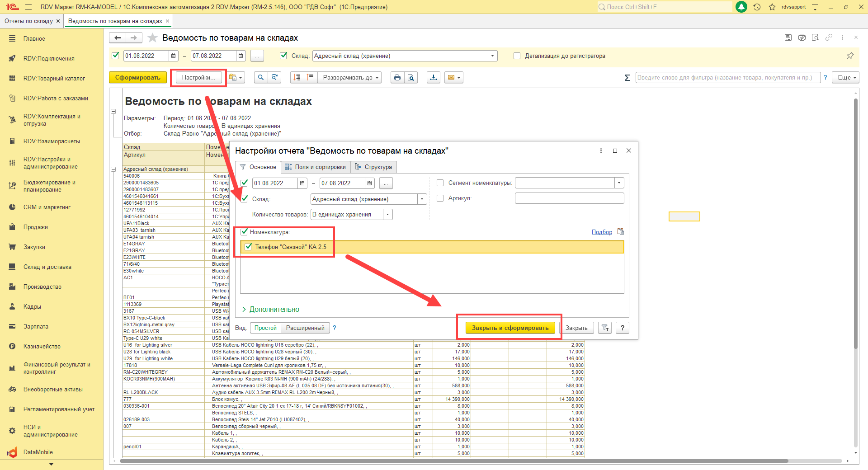Viewport: 868px width, 470px height.
Task: Click the Подбор link
Action: coord(602,232)
